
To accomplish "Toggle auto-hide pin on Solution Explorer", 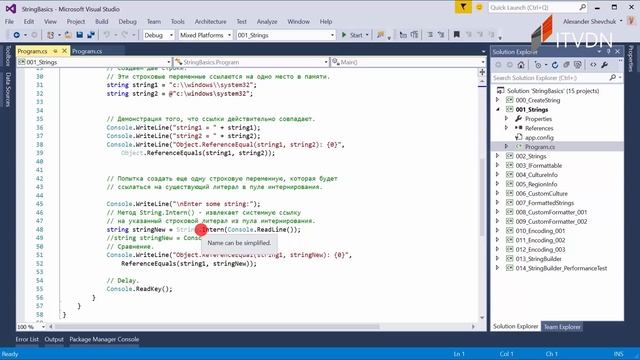I will click(608, 51).
